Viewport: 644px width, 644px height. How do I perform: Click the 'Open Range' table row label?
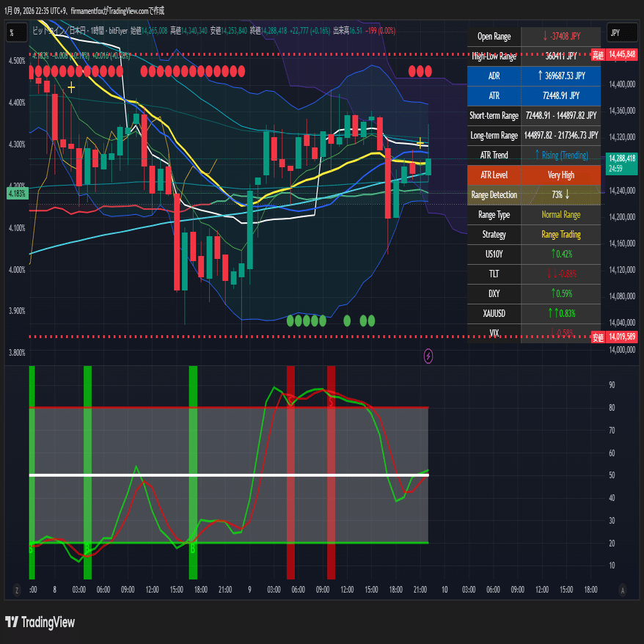[494, 37]
